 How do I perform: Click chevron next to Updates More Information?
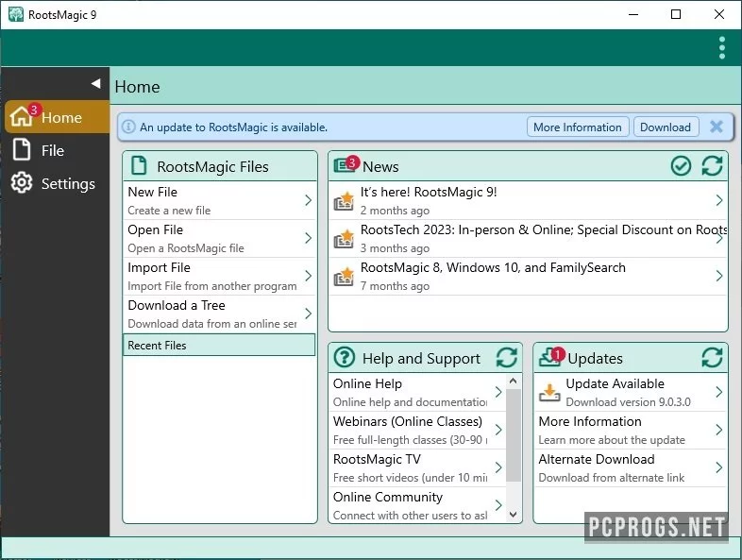click(x=718, y=430)
